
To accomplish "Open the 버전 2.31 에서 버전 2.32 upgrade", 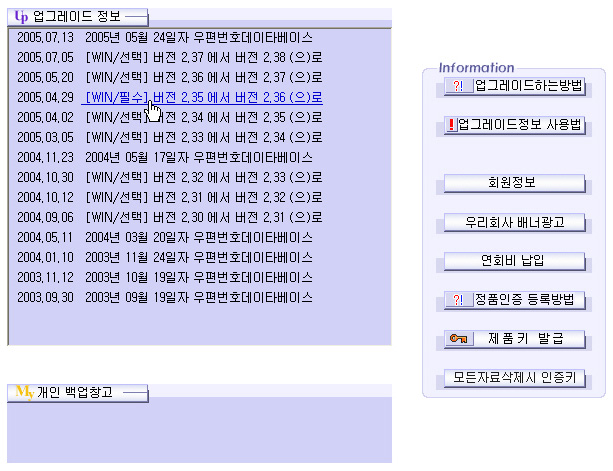I will (x=204, y=197).
